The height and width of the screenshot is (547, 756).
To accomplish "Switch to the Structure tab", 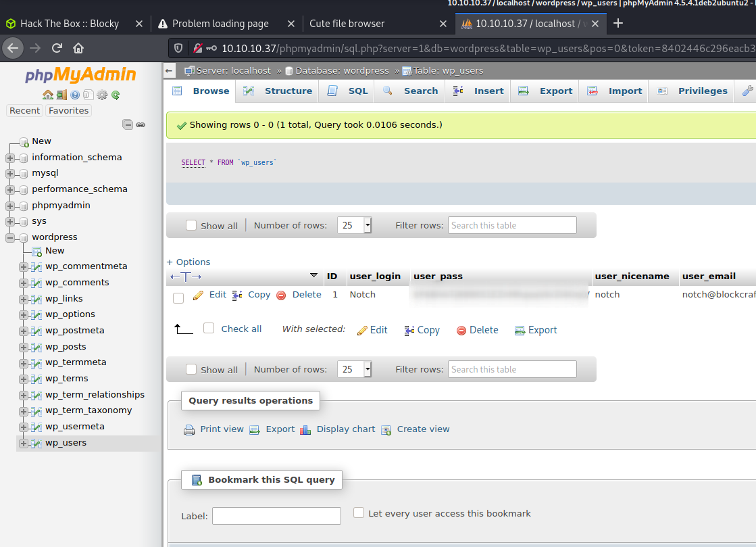I will point(288,90).
